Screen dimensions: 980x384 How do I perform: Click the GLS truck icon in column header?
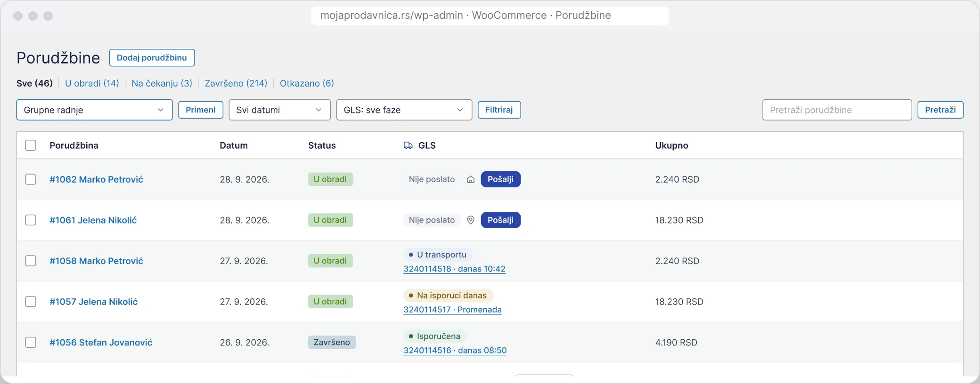click(408, 145)
